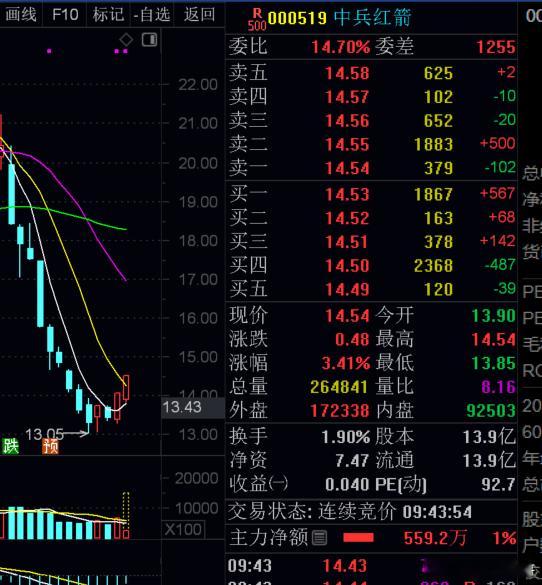542x585 pixels.
Task: Click the 委差 1255 value
Action: tap(496, 47)
